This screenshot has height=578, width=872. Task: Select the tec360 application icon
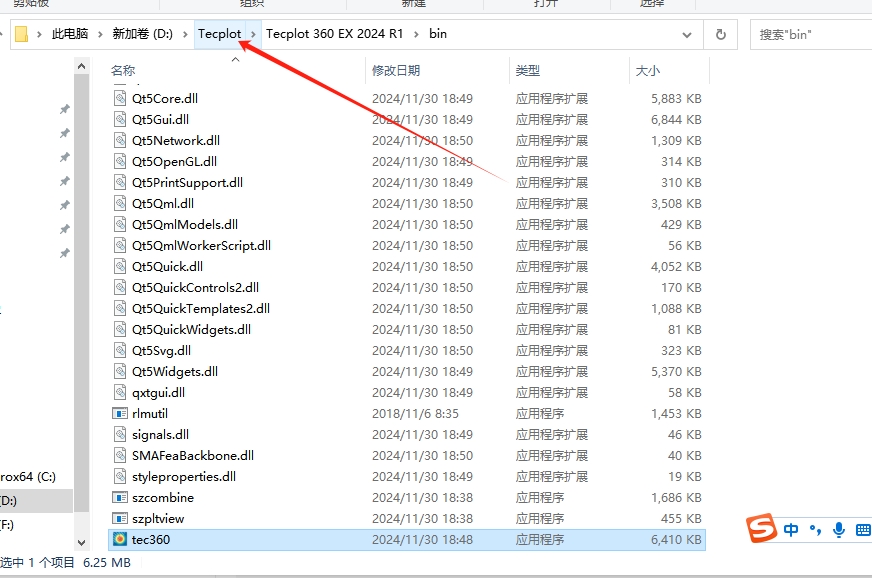point(120,540)
